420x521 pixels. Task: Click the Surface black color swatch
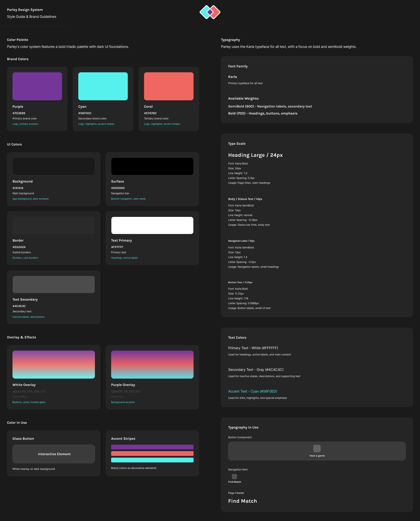click(x=152, y=166)
